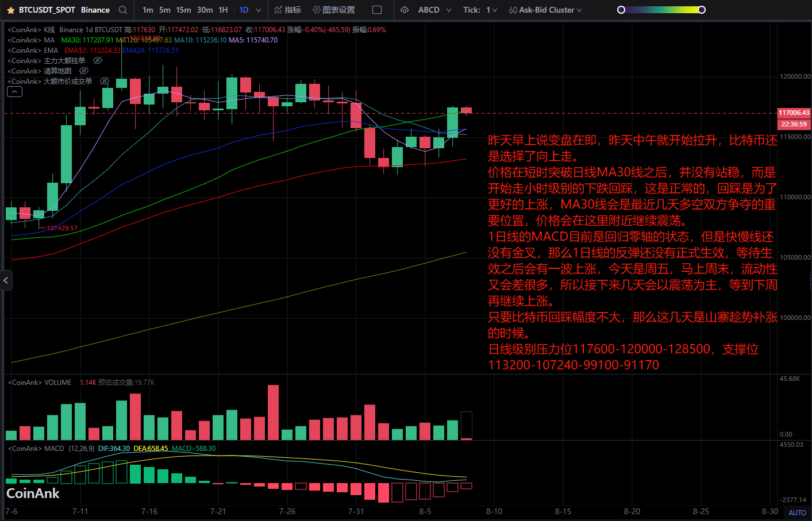Click the MACD:-588.30 value

coord(194,448)
